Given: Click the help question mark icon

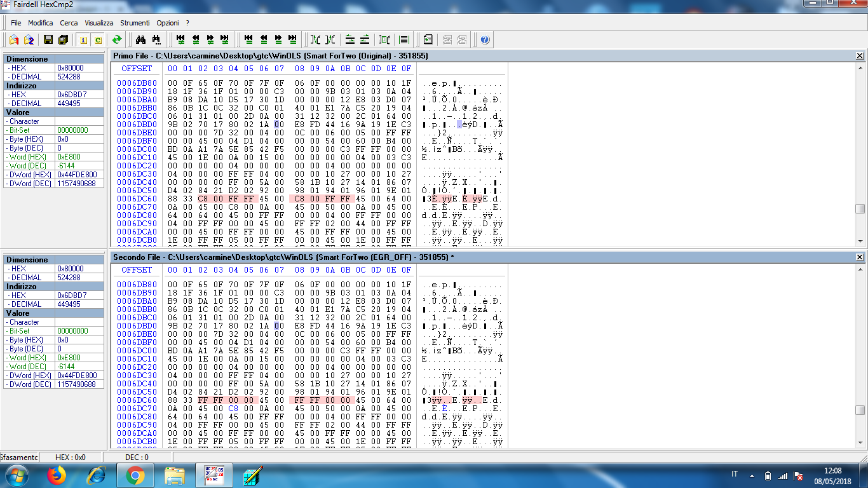Looking at the screenshot, I should click(x=485, y=40).
